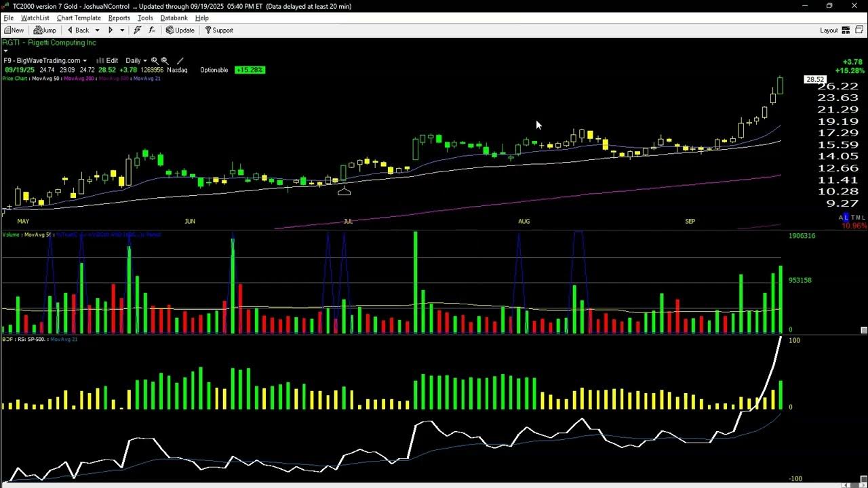
Task: Open the Tools menu
Action: [144, 18]
